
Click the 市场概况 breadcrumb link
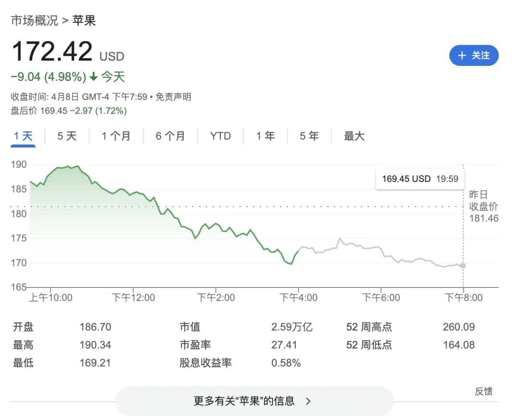pos(34,21)
